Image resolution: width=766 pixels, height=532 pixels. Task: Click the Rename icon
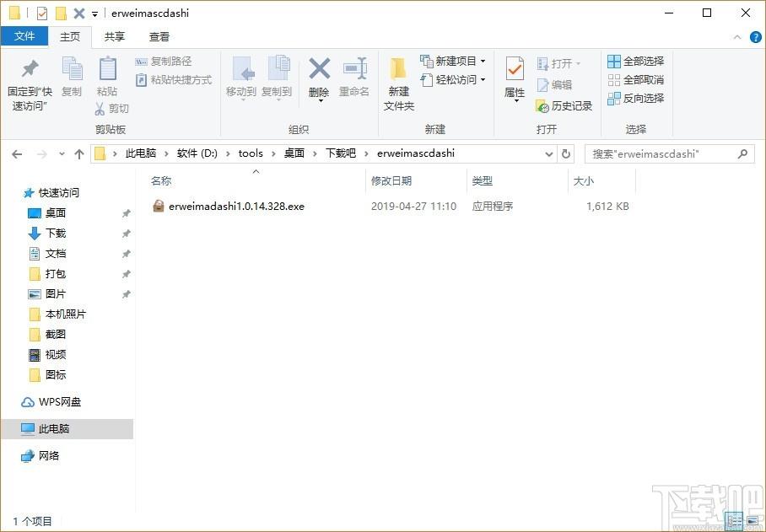(354, 68)
